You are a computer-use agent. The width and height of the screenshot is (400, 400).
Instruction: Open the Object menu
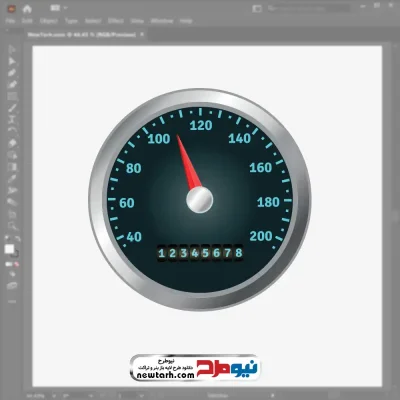point(49,21)
